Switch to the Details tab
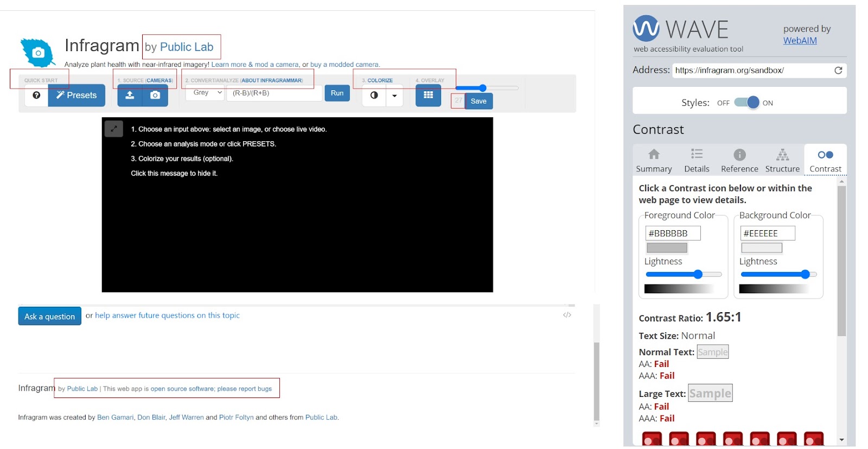This screenshot has height=449, width=868. tap(697, 161)
